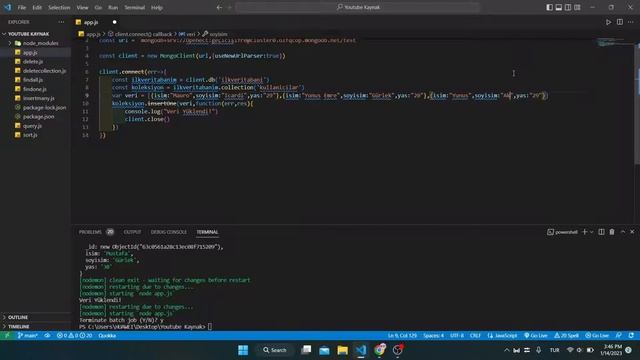Click the eye watch icon in status bar
This screenshot has height=360, width=640.
pos(47,336)
